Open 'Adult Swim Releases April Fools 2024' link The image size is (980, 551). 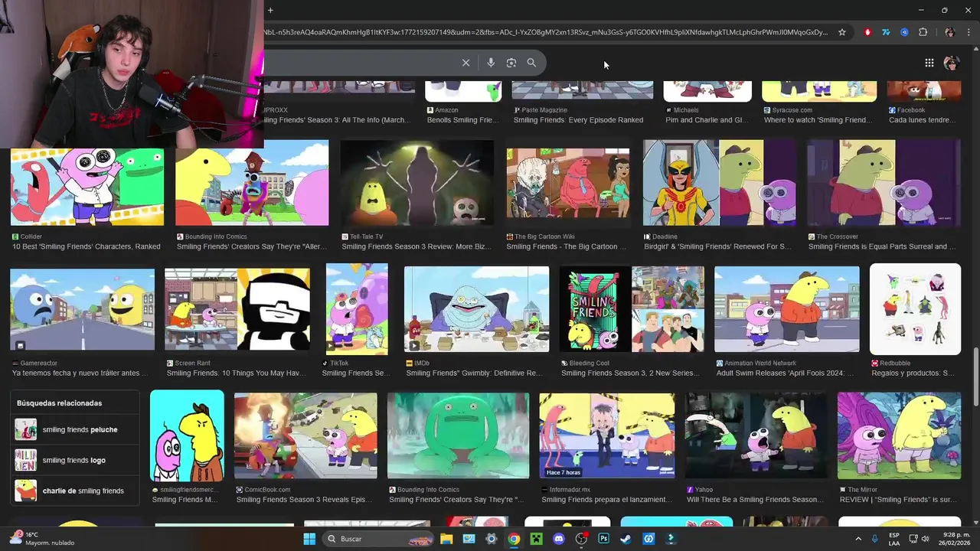pyautogui.click(x=785, y=373)
